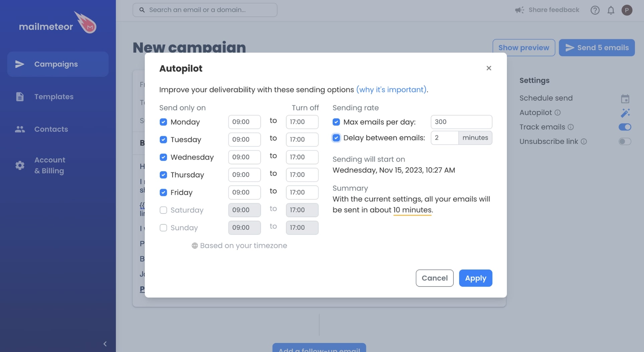Open the notifications bell
Screen dimensions: 644x352
click(x=611, y=10)
